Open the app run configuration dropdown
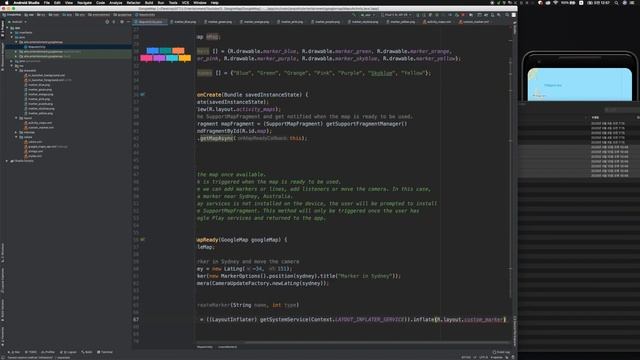The height and width of the screenshot is (360, 640). click(368, 15)
